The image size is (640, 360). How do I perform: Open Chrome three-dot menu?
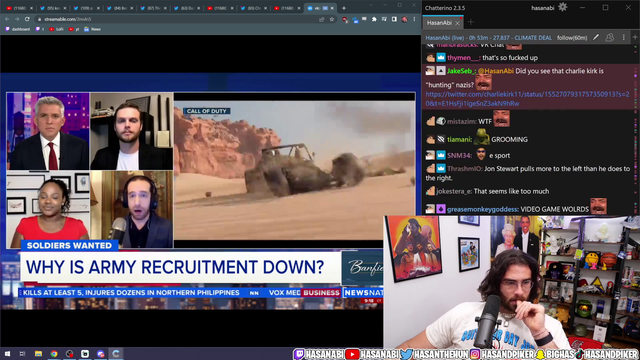[x=414, y=19]
